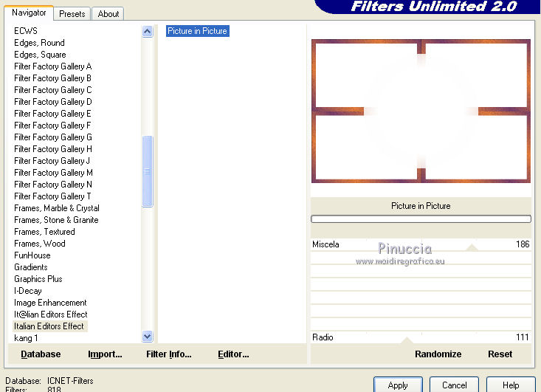Select the ECWS category
The height and width of the screenshot is (392, 541).
click(x=26, y=31)
